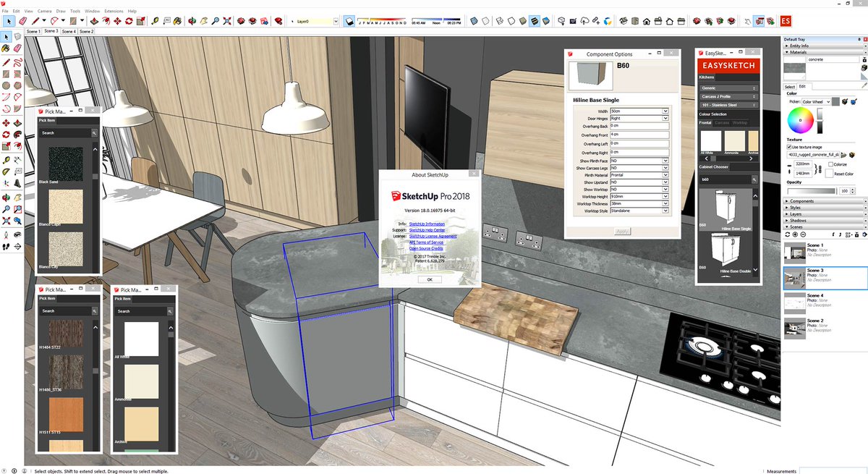Open the Extensions menu
This screenshot has width=868, height=474.
tap(114, 12)
